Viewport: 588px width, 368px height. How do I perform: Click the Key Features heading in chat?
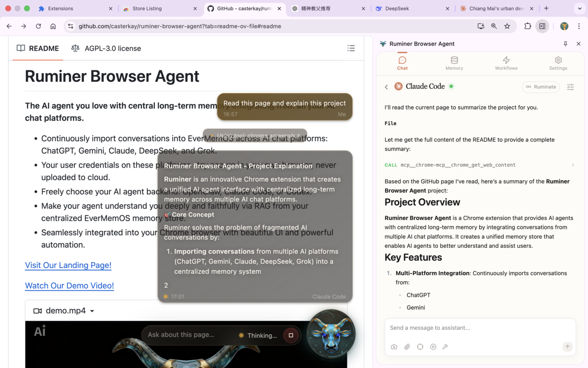point(413,258)
